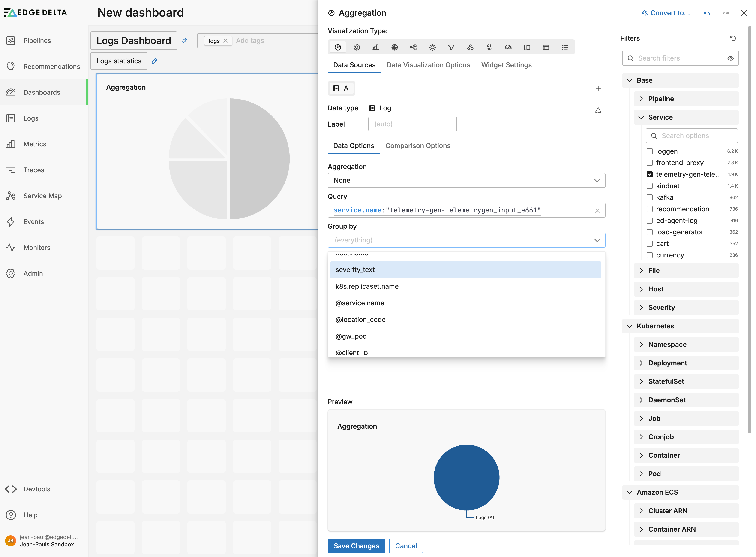The image size is (756, 557).
Task: Open Pipelines from the sidebar
Action: point(37,41)
